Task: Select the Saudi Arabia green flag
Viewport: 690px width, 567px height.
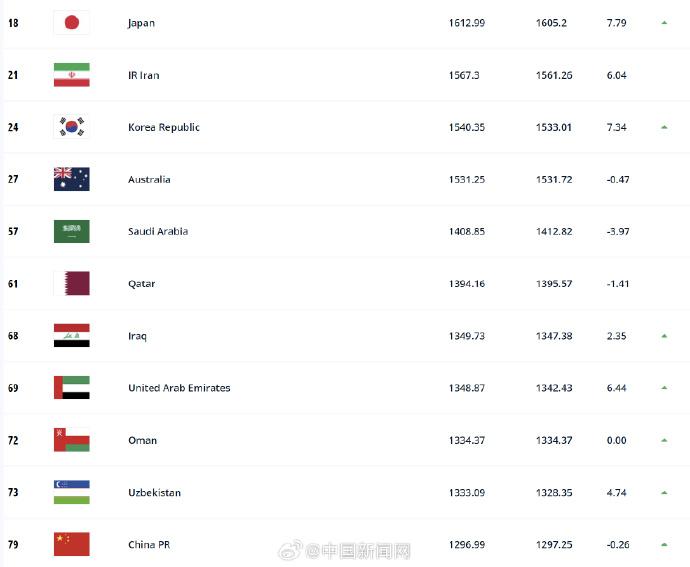Action: 71,231
